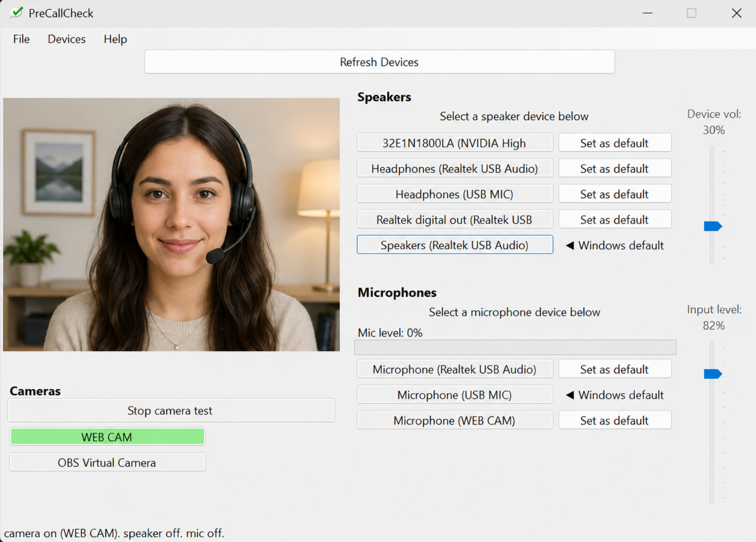Open the Help menu

pyautogui.click(x=115, y=39)
